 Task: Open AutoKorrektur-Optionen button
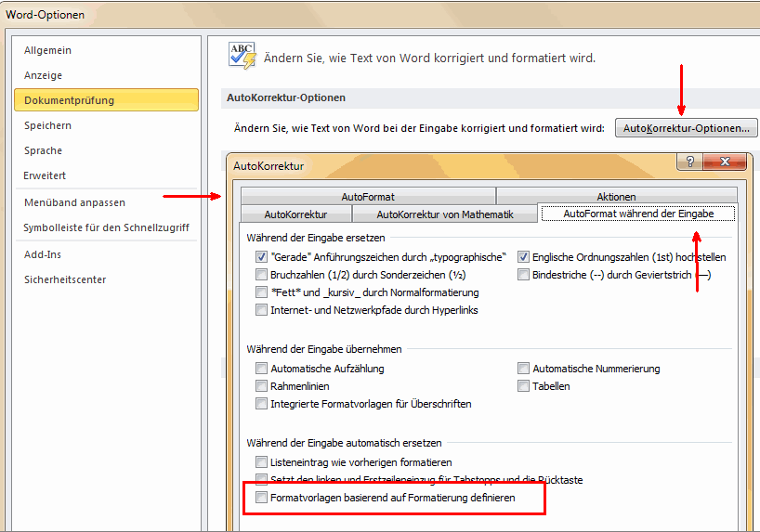coord(687,128)
